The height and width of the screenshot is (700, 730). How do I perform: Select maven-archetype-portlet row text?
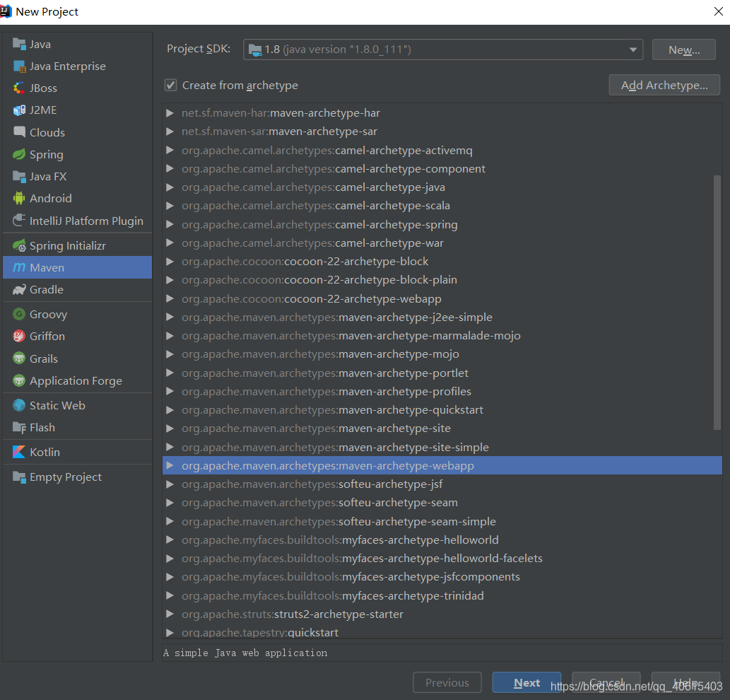click(x=325, y=373)
